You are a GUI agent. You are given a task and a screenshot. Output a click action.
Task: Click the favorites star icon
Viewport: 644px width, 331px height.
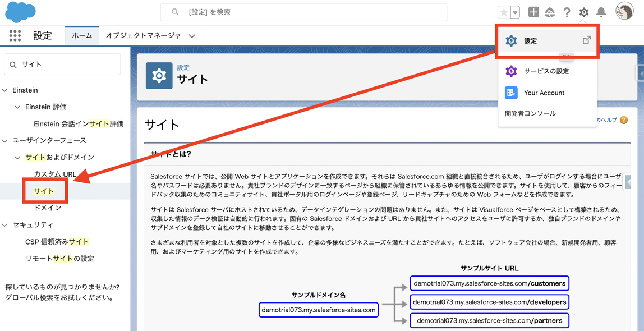tap(503, 12)
